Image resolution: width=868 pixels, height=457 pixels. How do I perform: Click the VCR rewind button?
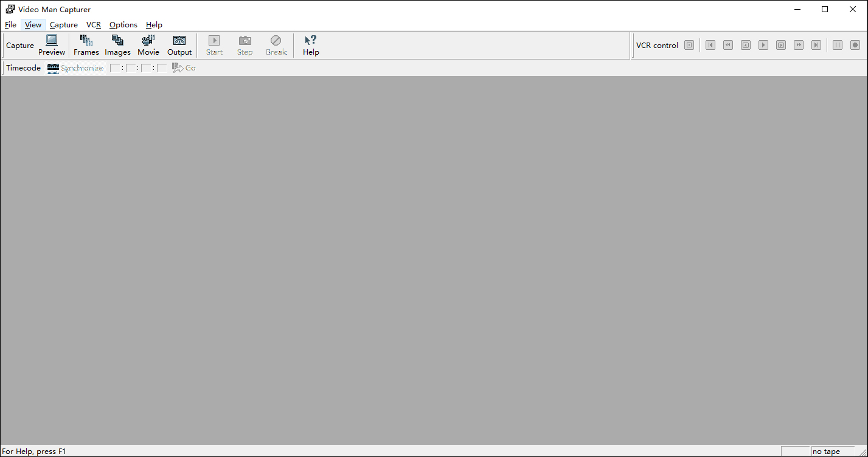coord(727,45)
